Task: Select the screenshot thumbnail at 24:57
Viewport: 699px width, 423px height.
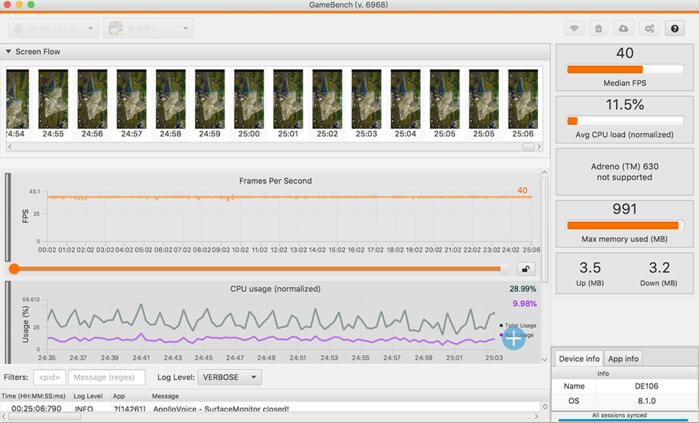Action: coord(131,99)
